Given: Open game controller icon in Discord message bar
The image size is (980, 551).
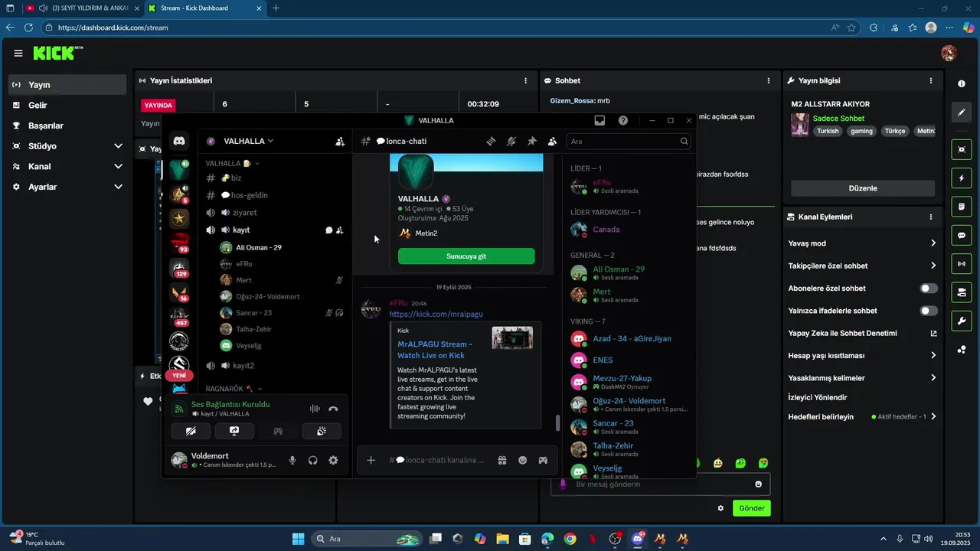Looking at the screenshot, I should [x=543, y=460].
